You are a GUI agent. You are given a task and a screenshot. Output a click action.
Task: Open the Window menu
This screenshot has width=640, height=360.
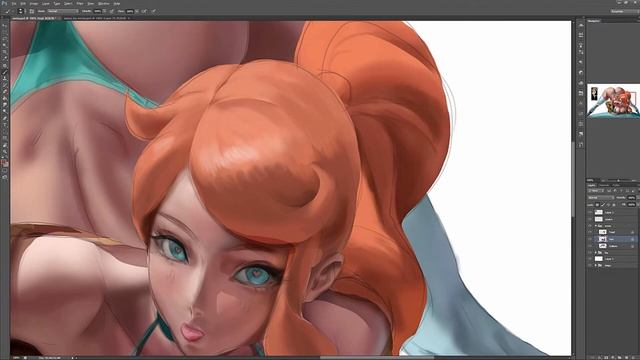[x=104, y=4]
